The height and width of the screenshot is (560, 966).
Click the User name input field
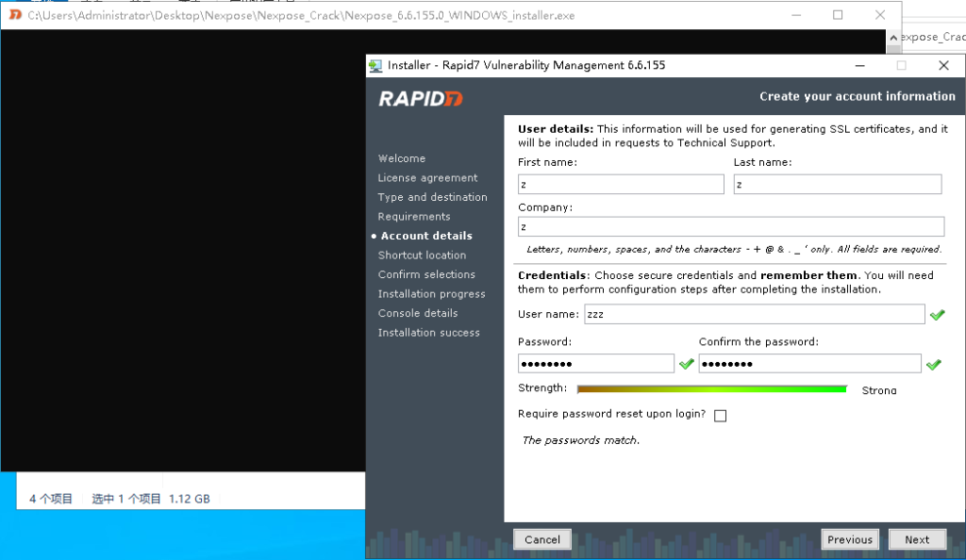coord(754,315)
